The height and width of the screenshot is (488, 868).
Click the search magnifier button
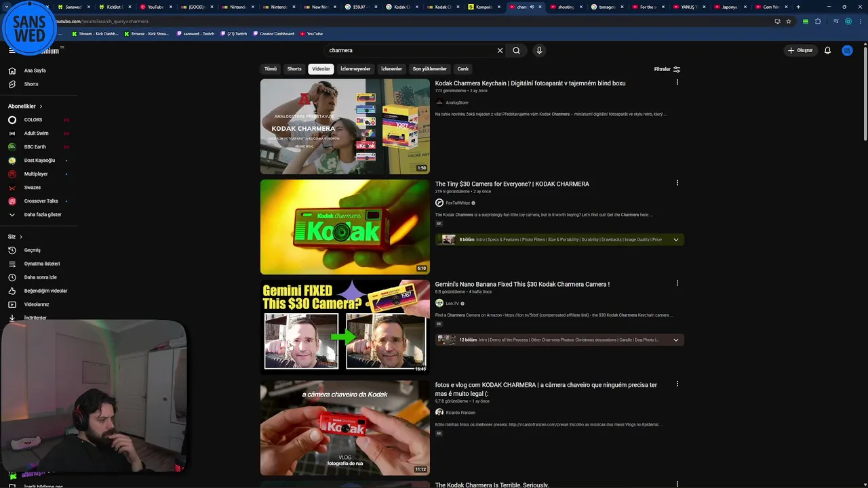click(516, 50)
